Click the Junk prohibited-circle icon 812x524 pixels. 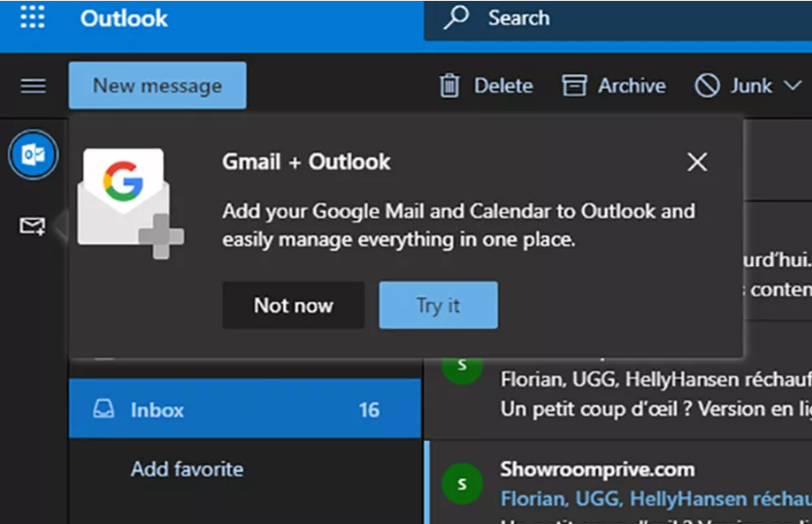coord(707,85)
